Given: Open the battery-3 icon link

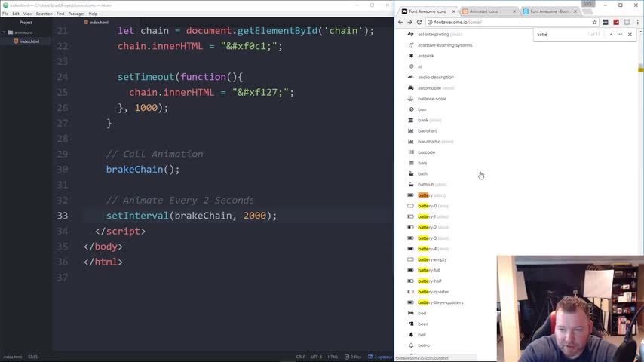Looking at the screenshot, I should coord(427,238).
